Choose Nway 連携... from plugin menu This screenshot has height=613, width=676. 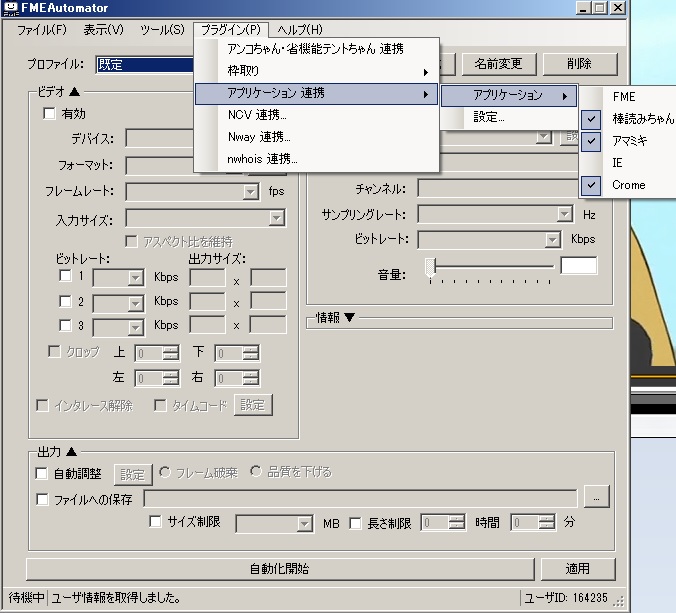point(316,137)
